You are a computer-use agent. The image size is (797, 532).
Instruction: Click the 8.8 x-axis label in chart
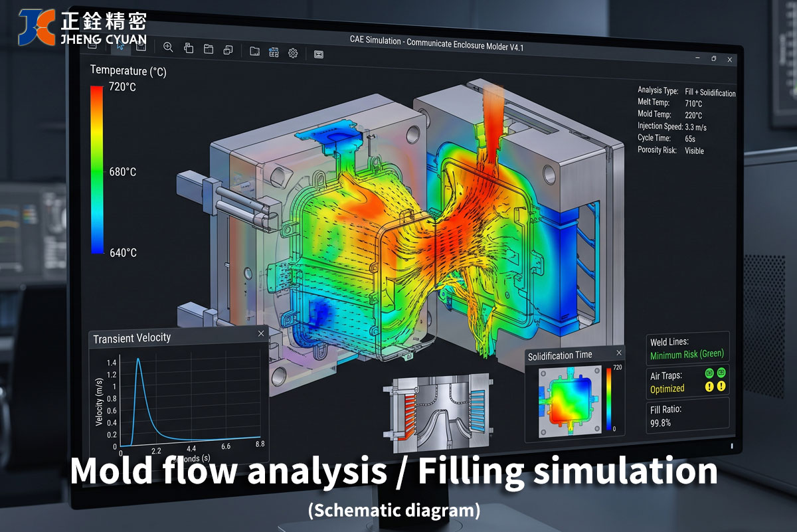(259, 444)
